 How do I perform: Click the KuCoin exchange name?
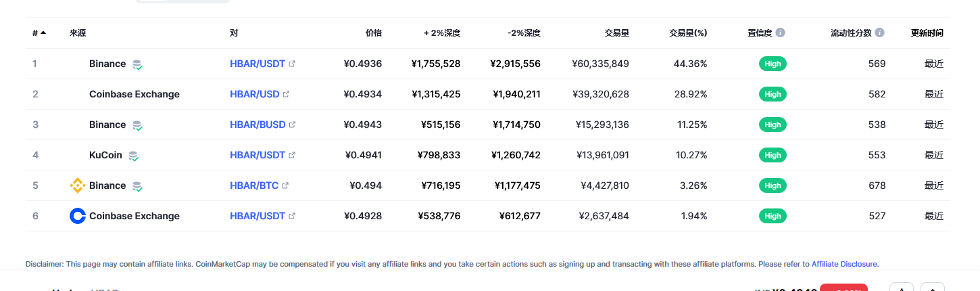105,155
